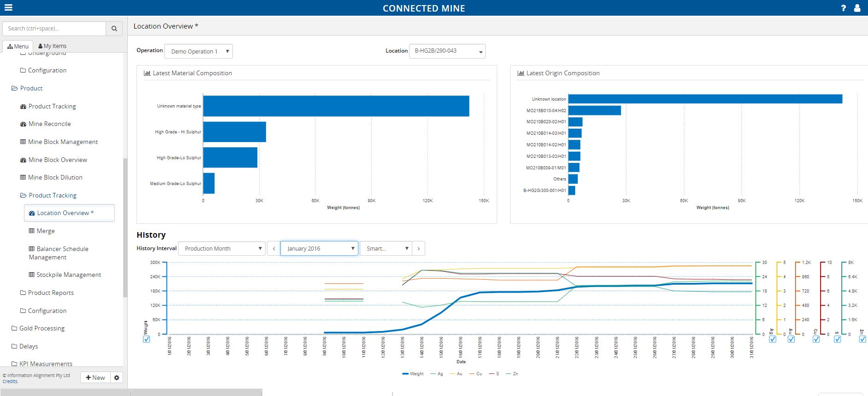Open the History Interval dropdown

pos(222,248)
